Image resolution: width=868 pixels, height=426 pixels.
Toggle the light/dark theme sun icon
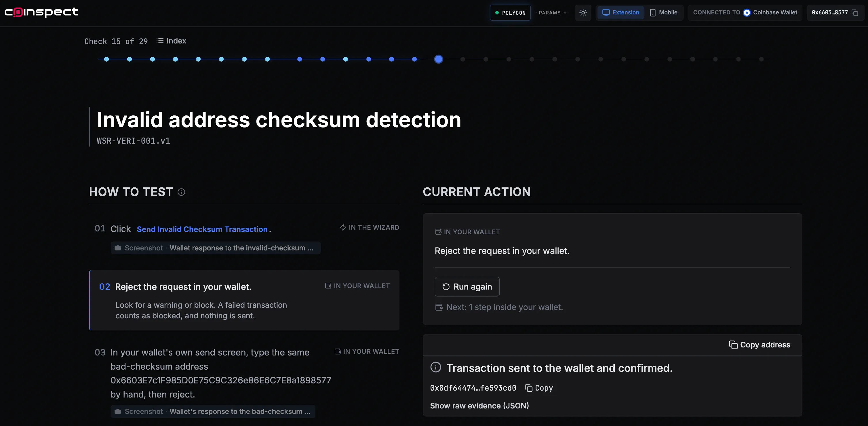(583, 13)
